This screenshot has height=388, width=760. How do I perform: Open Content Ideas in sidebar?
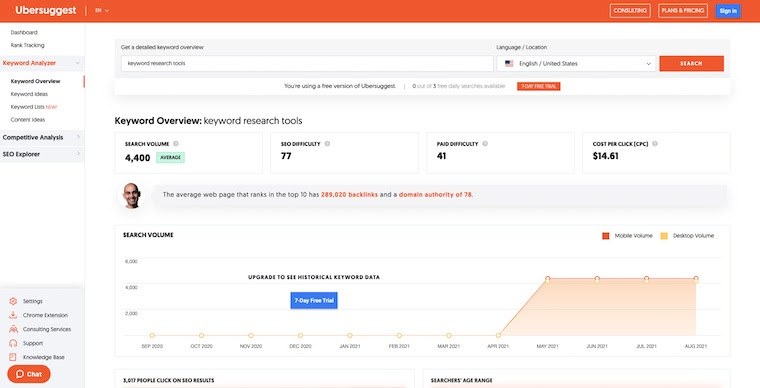pyautogui.click(x=28, y=120)
